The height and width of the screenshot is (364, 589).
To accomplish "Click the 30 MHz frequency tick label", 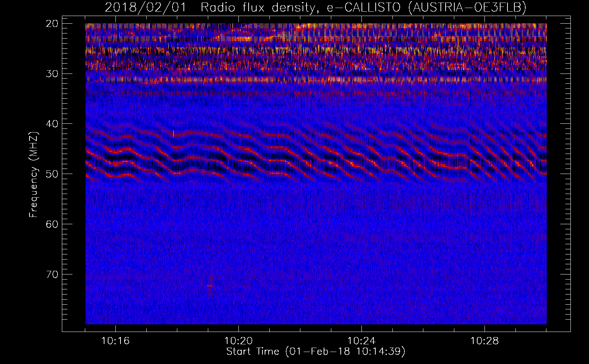I will click(x=52, y=74).
